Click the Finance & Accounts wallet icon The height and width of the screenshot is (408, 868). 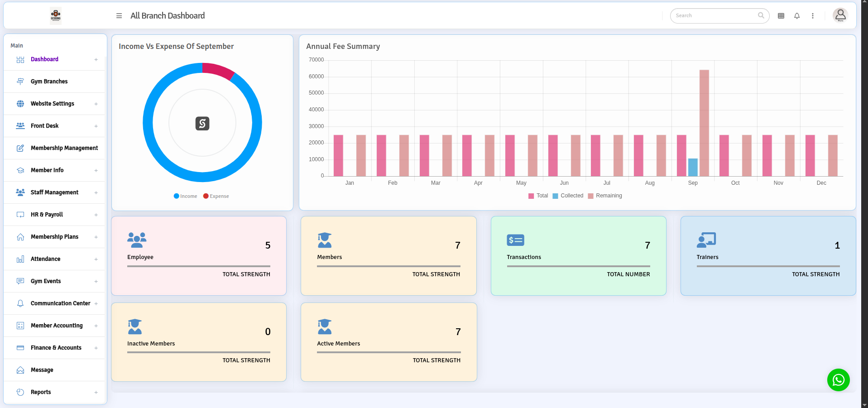(20, 348)
